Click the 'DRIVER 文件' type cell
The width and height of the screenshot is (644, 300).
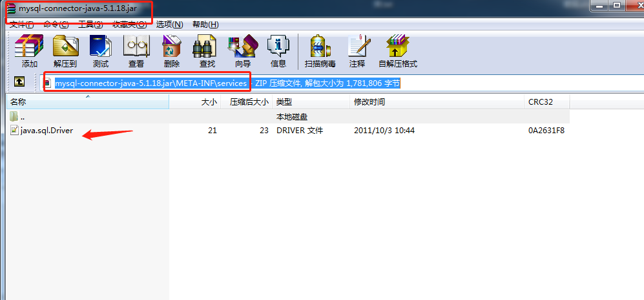(300, 131)
